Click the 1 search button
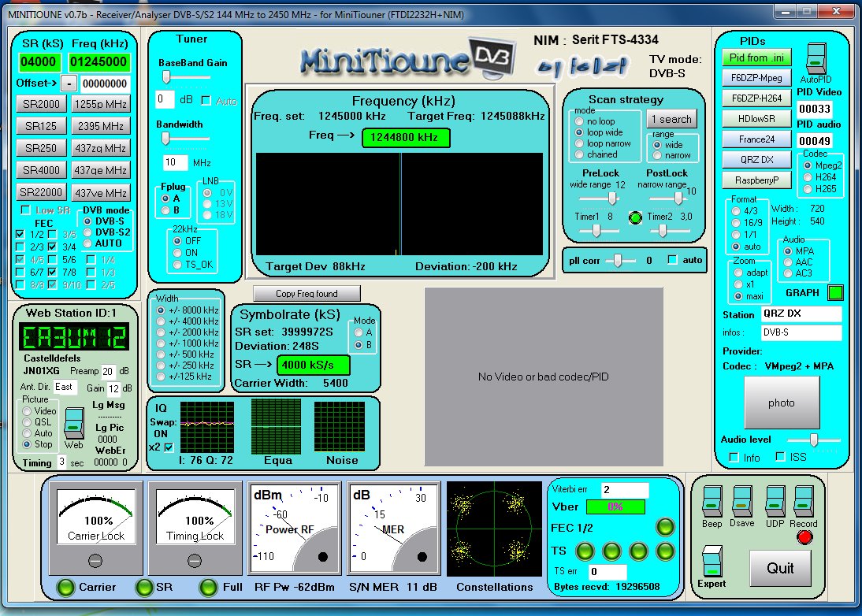 point(671,119)
